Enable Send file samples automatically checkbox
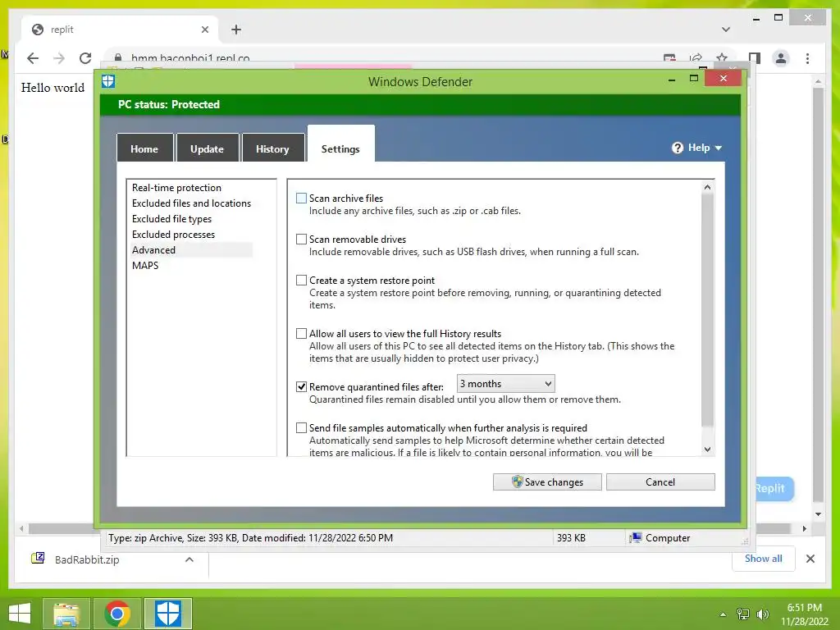This screenshot has height=630, width=840. (x=302, y=428)
